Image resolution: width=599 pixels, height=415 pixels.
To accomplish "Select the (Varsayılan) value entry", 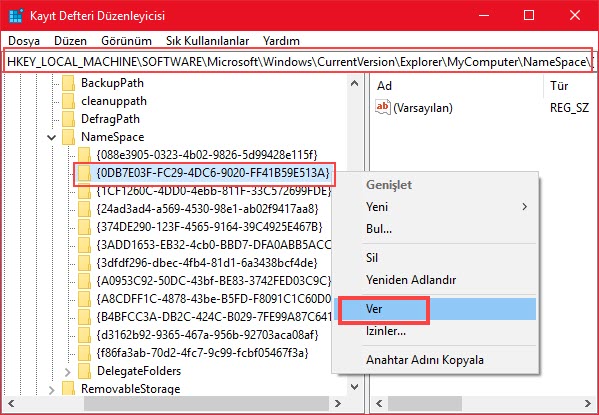I will point(423,108).
